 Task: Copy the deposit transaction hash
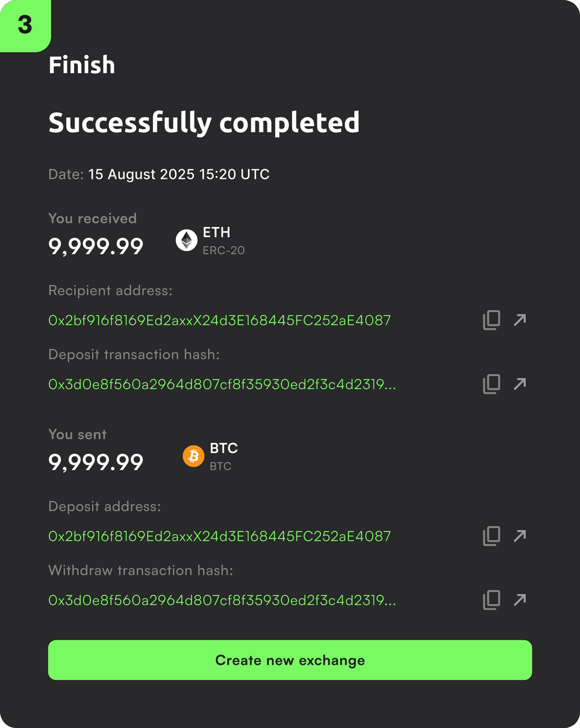[491, 384]
